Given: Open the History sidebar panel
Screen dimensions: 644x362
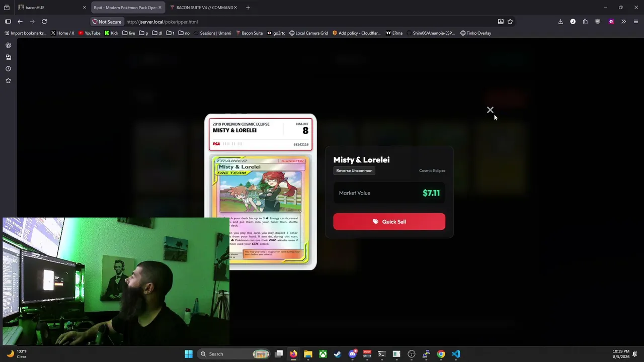Looking at the screenshot, I should [8, 69].
